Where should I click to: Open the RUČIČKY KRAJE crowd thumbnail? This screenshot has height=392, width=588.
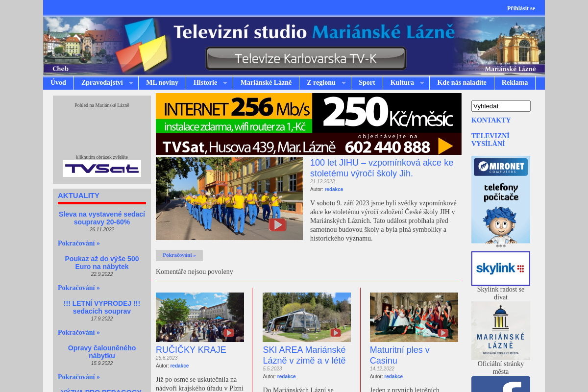click(x=200, y=317)
